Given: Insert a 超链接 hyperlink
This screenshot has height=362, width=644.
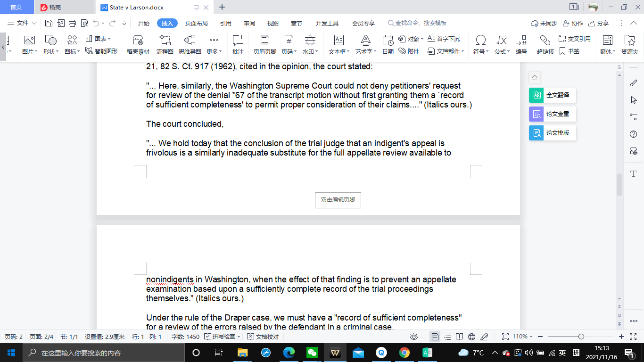Looking at the screenshot, I should pyautogui.click(x=545, y=45).
